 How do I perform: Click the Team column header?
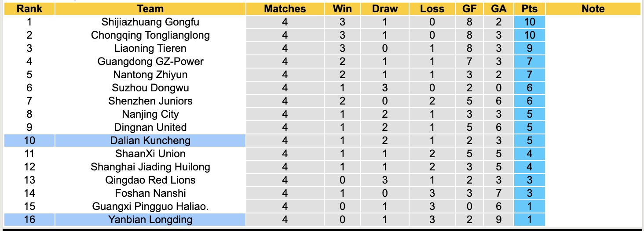[150, 9]
